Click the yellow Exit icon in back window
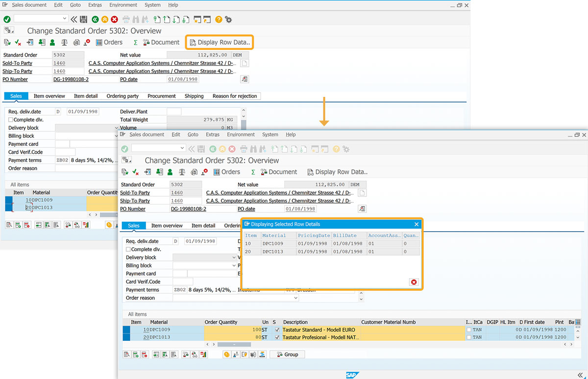The height and width of the screenshot is (379, 588). point(105,19)
